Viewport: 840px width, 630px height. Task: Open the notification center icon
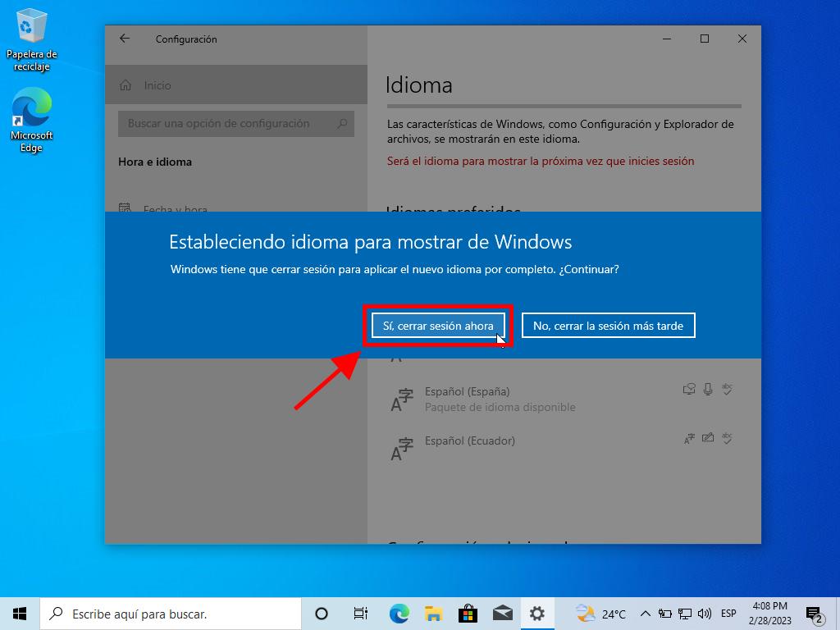(814, 614)
